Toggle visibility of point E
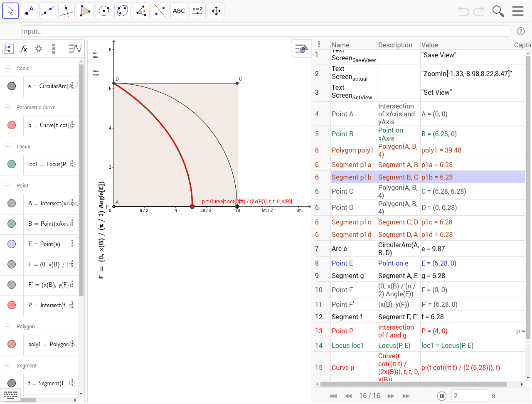The height and width of the screenshot is (404, 532). click(12, 244)
